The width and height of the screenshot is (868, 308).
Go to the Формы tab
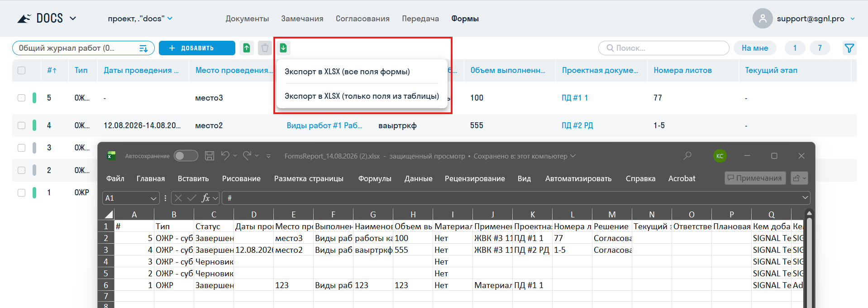pos(465,19)
